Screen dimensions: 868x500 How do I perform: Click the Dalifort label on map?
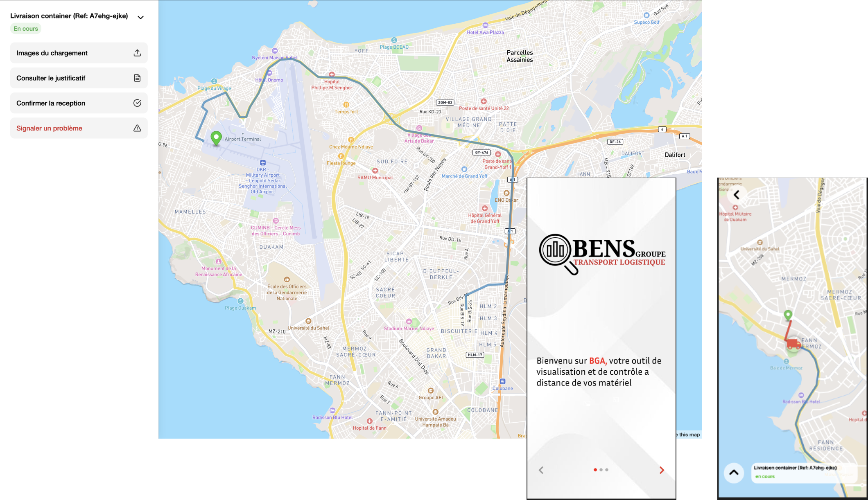coord(675,155)
